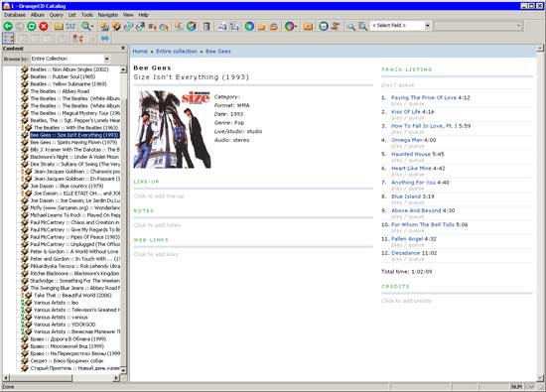This screenshot has width=546, height=392.
Task: Open the Navigate menu
Action: [107, 15]
